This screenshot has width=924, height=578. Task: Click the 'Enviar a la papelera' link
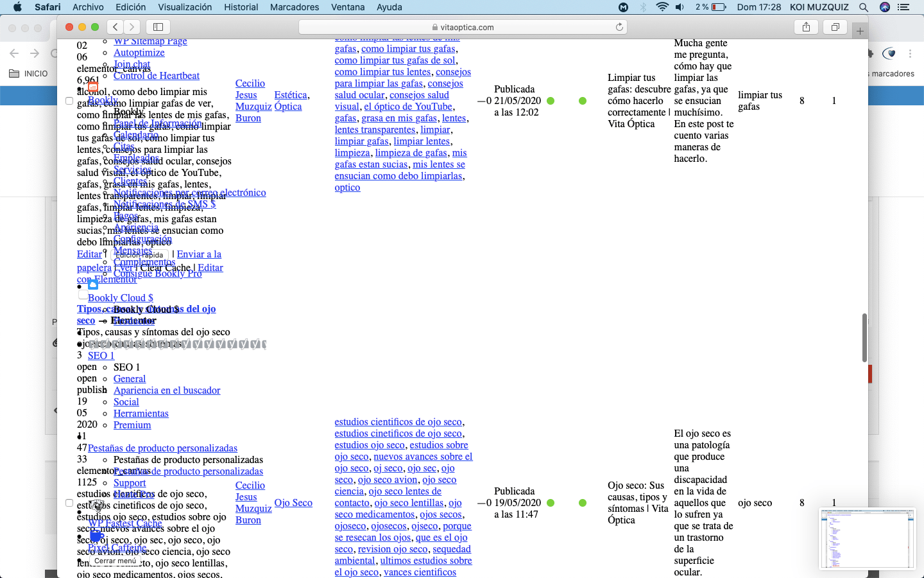coord(149,261)
